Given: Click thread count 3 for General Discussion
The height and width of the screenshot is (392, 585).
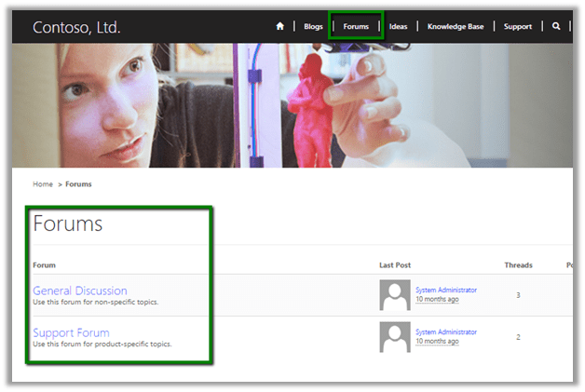Looking at the screenshot, I should [518, 295].
